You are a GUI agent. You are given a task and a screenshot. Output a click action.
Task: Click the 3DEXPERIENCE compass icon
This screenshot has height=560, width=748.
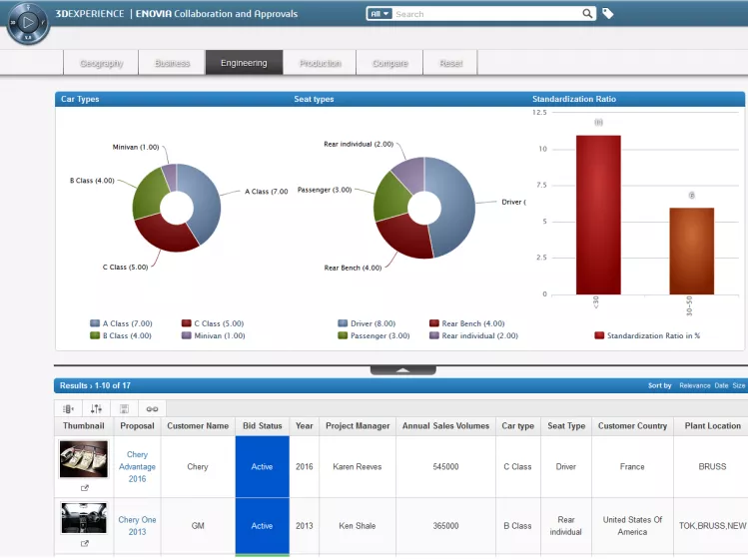(28, 22)
